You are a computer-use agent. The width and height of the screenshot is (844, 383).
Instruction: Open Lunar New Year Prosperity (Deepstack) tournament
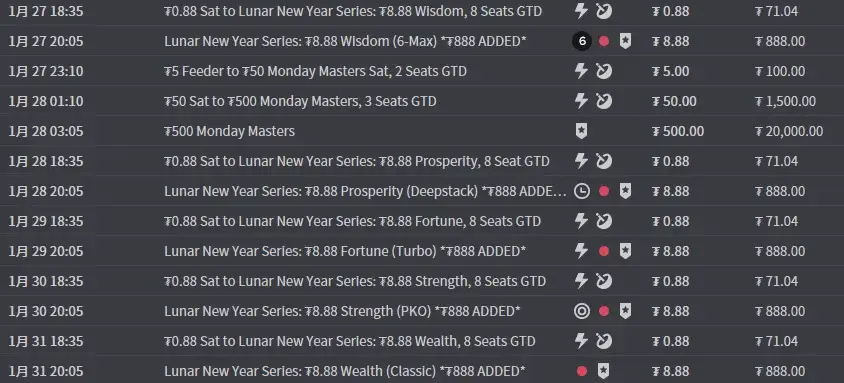(365, 191)
